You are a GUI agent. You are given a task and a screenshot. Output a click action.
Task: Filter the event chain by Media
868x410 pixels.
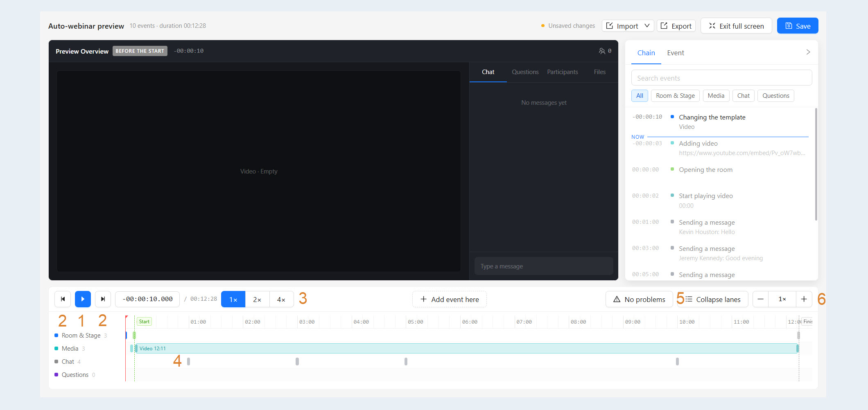click(716, 96)
